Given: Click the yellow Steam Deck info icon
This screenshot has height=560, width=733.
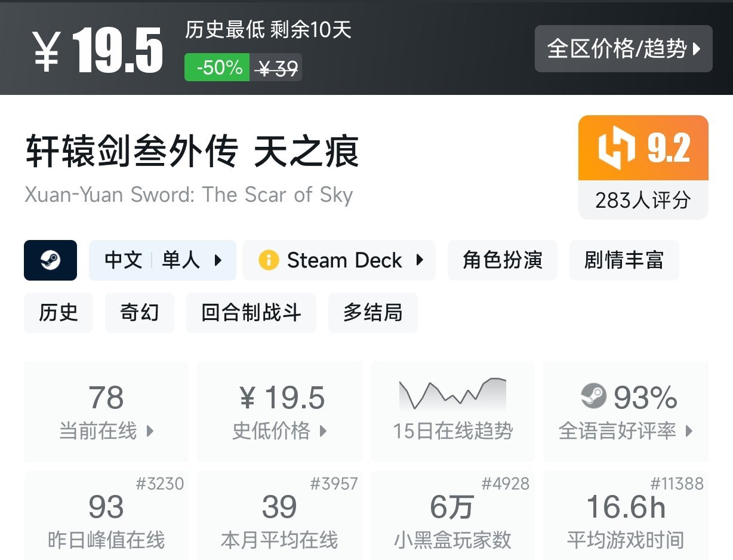Looking at the screenshot, I should coord(269,260).
